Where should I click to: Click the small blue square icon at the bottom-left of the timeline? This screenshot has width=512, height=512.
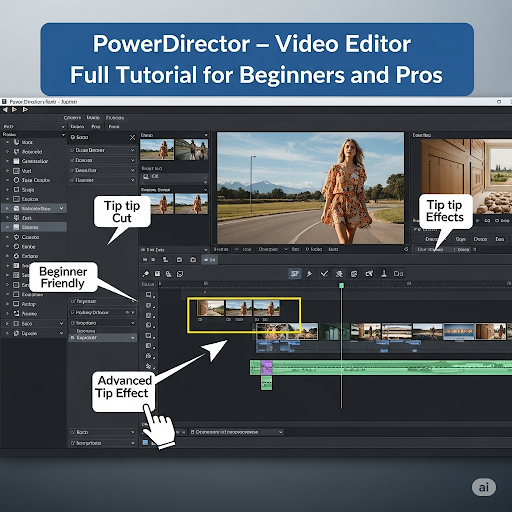(x=145, y=442)
